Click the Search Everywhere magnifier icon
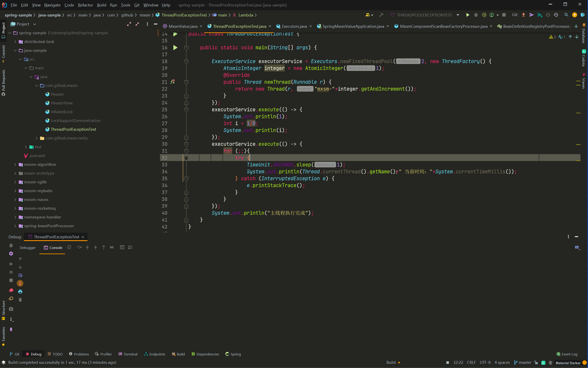588x368 pixels. click(566, 15)
